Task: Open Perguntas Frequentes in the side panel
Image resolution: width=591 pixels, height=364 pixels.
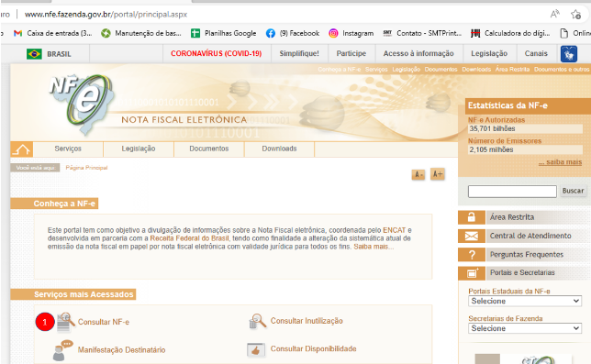Action: point(527,255)
